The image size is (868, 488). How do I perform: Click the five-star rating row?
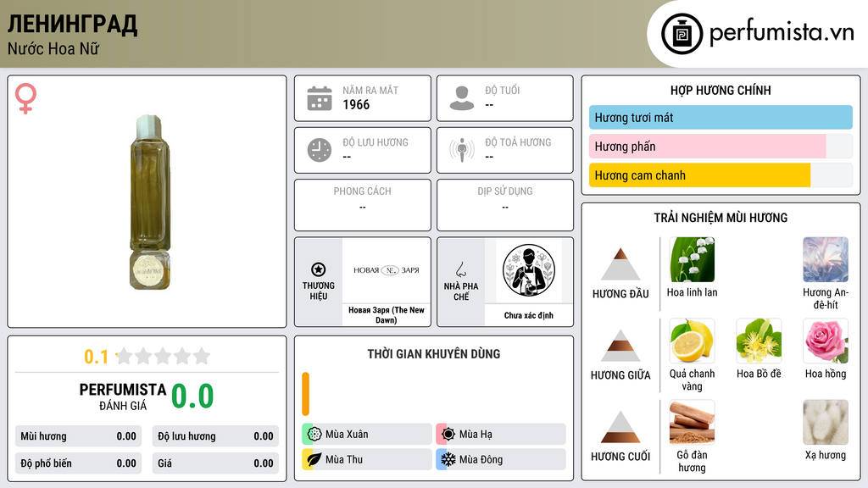coord(164,356)
